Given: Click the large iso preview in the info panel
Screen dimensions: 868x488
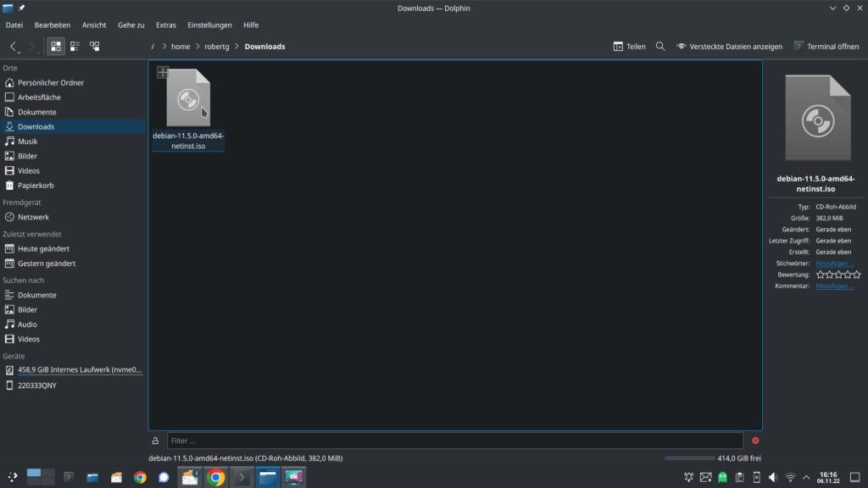Looking at the screenshot, I should [818, 118].
